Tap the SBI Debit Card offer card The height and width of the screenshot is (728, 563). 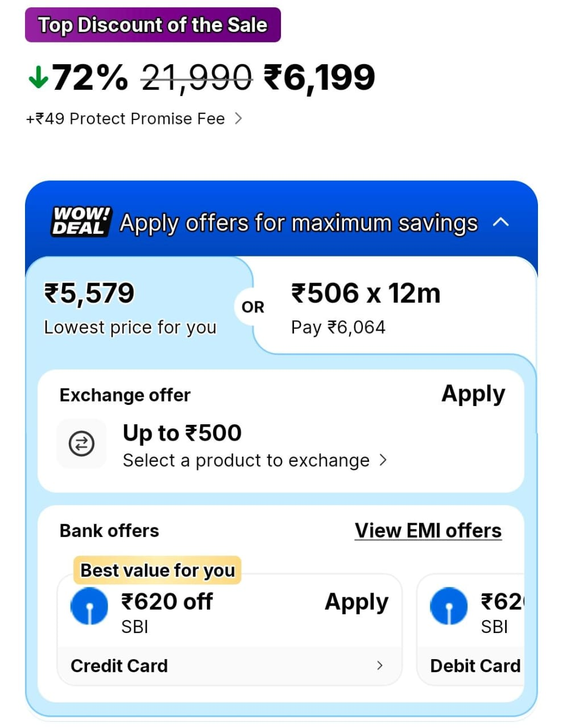tap(475, 631)
